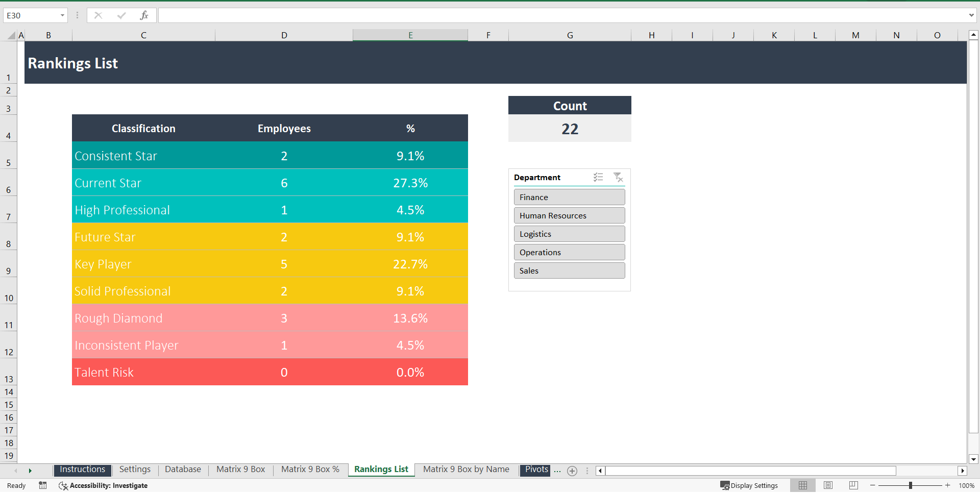Open the Instructions sheet tab
This screenshot has height=493, width=980.
click(82, 470)
